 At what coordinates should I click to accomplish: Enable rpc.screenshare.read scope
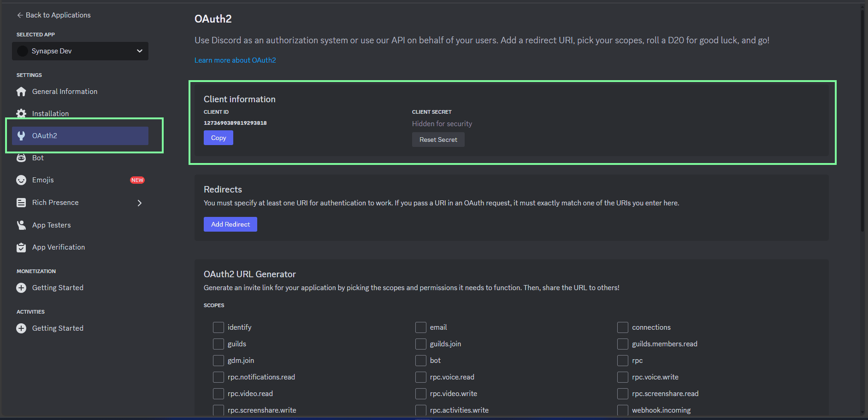pyautogui.click(x=623, y=394)
